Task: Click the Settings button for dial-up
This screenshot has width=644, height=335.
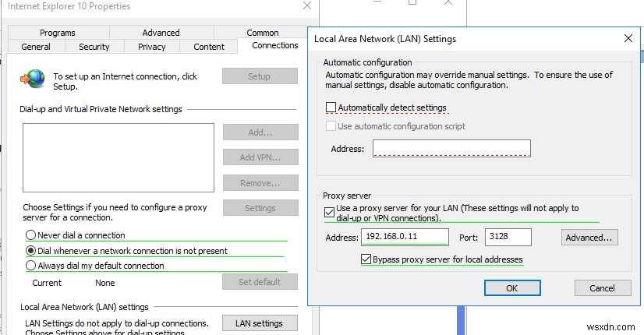Action: [x=260, y=208]
